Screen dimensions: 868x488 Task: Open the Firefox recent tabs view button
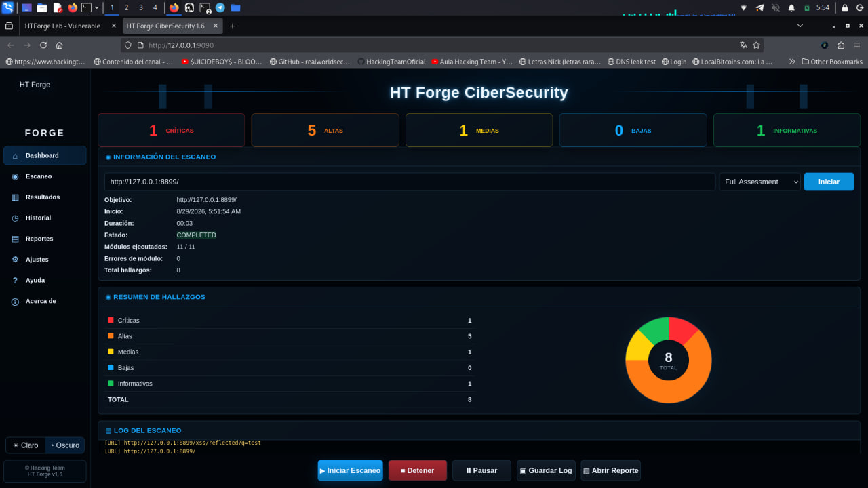point(9,26)
